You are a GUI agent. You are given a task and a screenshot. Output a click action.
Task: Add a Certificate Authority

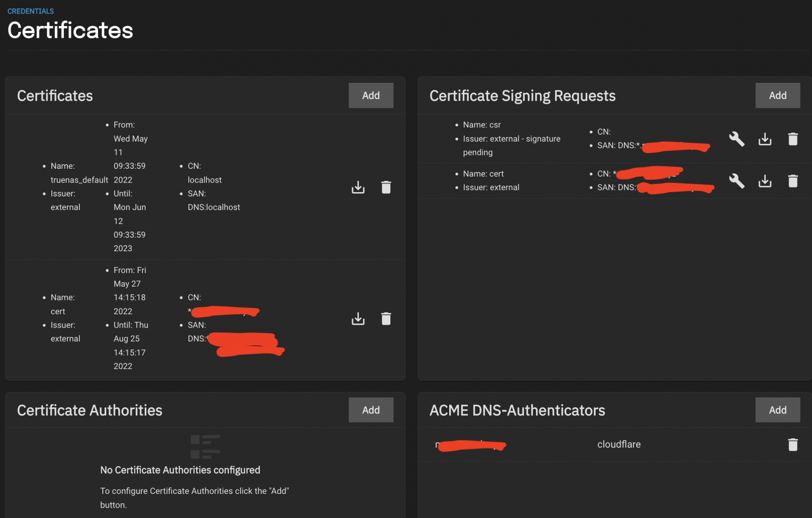(371, 410)
